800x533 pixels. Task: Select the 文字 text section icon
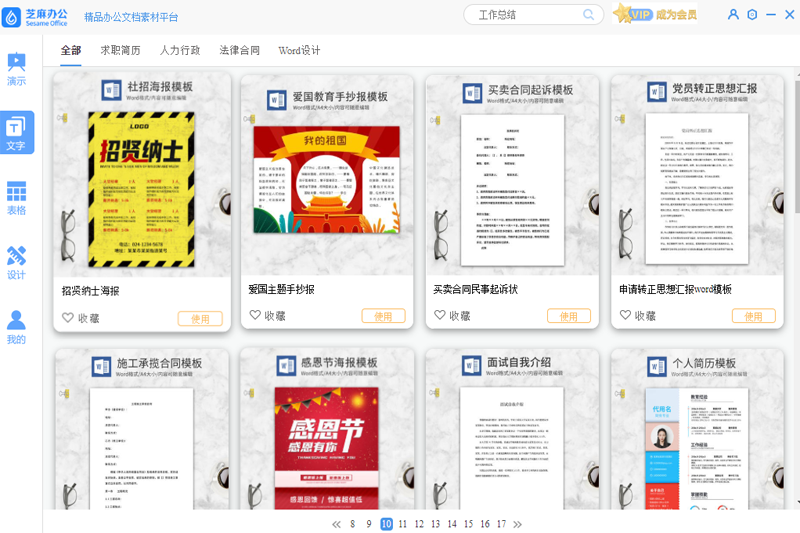(x=16, y=132)
